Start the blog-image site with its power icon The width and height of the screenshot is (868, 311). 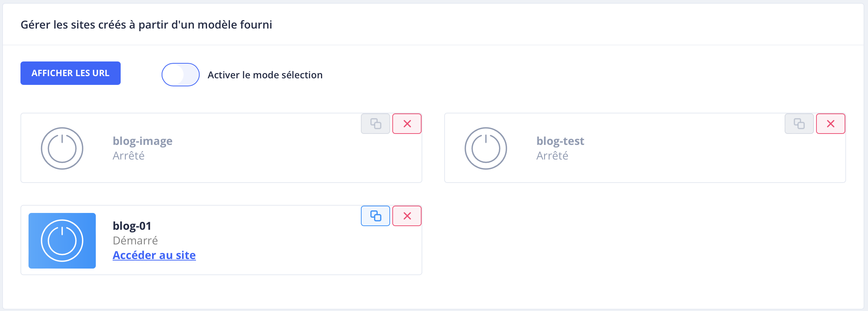tap(62, 148)
